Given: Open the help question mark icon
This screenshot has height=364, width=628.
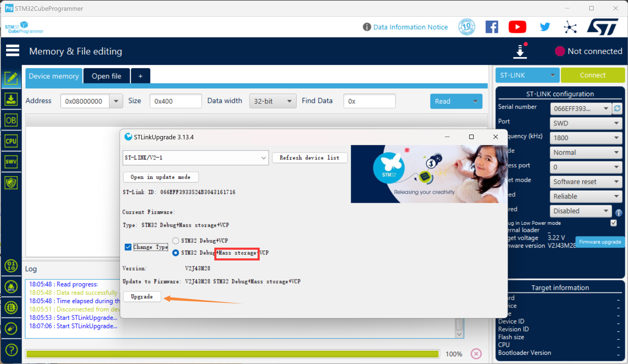Looking at the screenshot, I should [11, 350].
